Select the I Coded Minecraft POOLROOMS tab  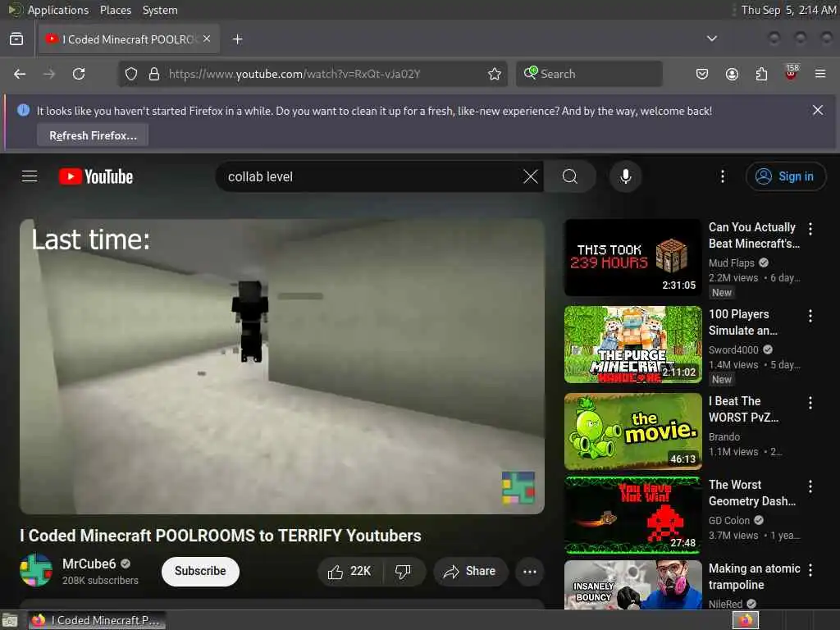click(129, 39)
